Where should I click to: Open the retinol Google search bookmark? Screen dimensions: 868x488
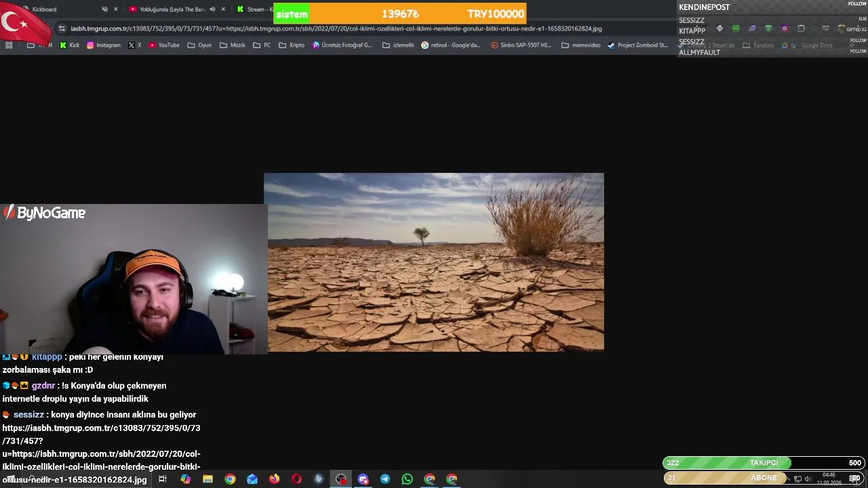pos(451,45)
